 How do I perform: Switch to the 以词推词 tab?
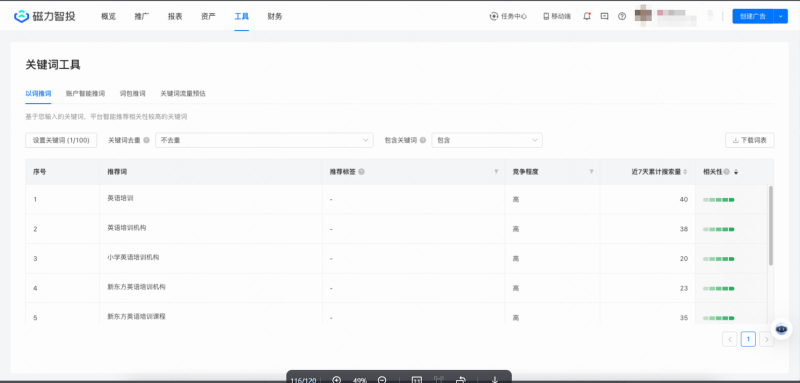tap(38, 94)
